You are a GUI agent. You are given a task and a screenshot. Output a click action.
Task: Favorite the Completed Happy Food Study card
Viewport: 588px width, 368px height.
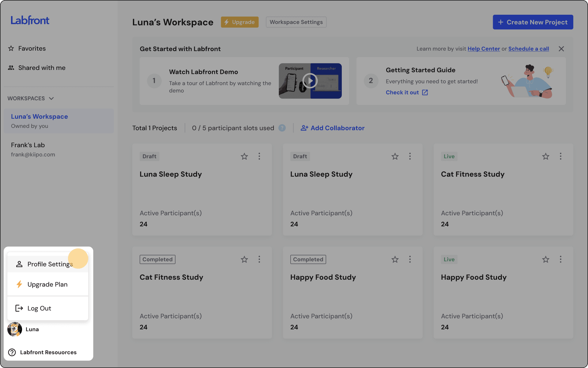point(395,259)
